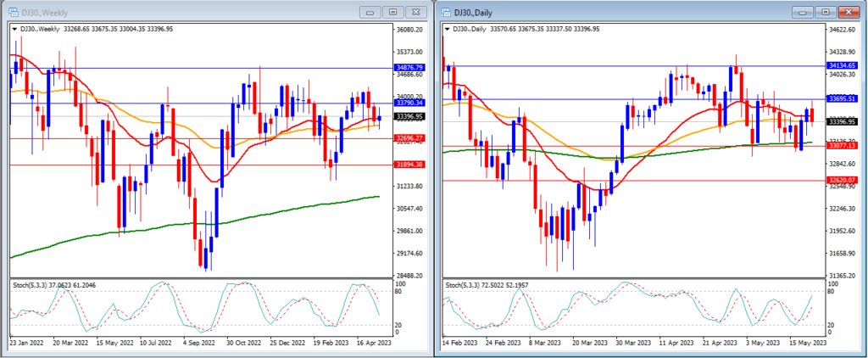Select the 33077.13 red level label on Daily
Viewport: 868px width, 358px height.
pos(842,146)
